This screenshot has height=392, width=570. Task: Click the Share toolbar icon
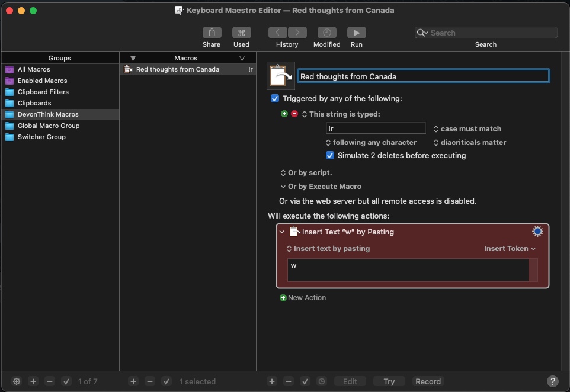[x=212, y=33]
